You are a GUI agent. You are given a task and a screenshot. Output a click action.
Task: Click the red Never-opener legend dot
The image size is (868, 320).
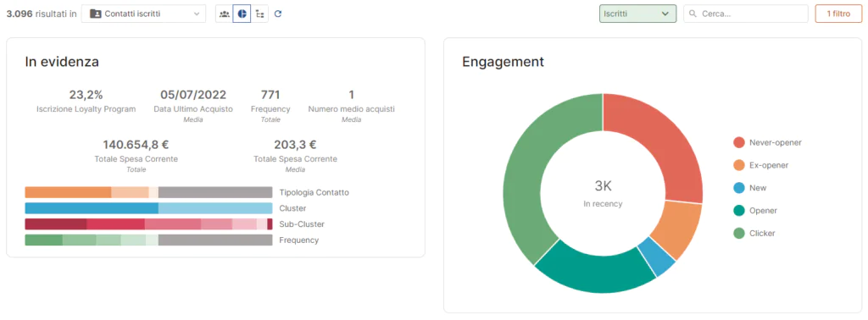739,142
